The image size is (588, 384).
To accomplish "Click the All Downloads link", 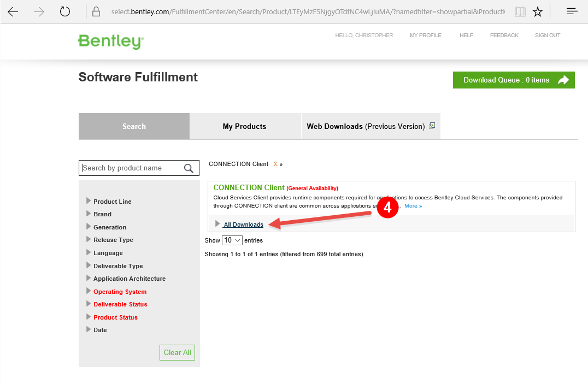I will click(243, 225).
